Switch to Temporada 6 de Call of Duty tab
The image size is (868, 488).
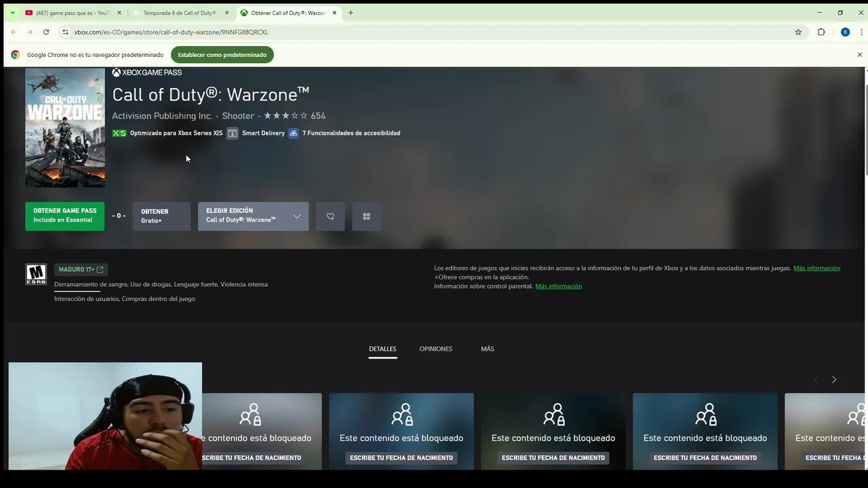180,13
